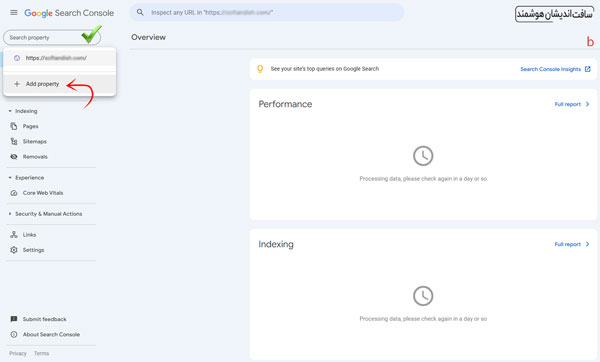Open Search Console Insights link
600x362 pixels.
click(x=550, y=69)
